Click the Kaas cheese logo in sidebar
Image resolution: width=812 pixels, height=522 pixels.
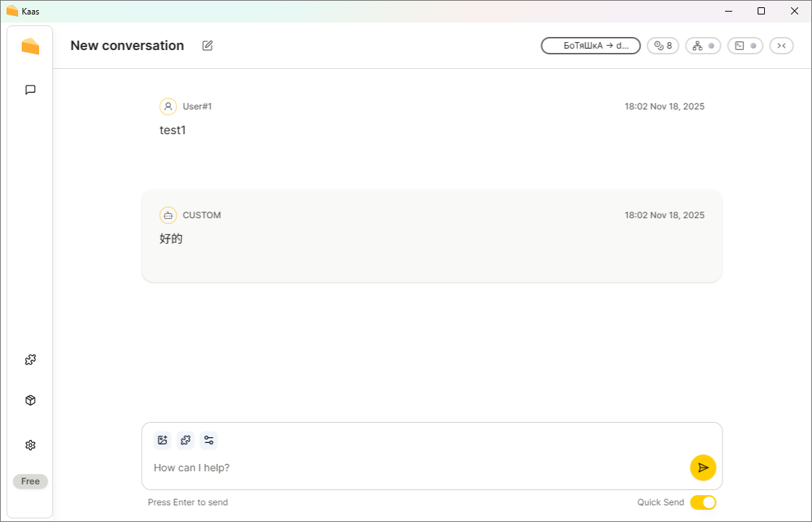30,46
